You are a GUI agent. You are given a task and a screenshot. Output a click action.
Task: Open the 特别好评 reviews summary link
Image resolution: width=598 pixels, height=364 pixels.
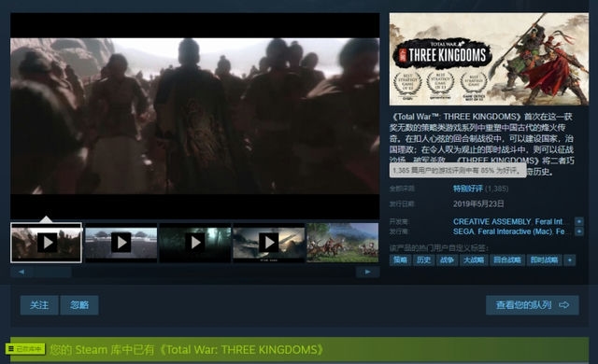click(x=468, y=189)
